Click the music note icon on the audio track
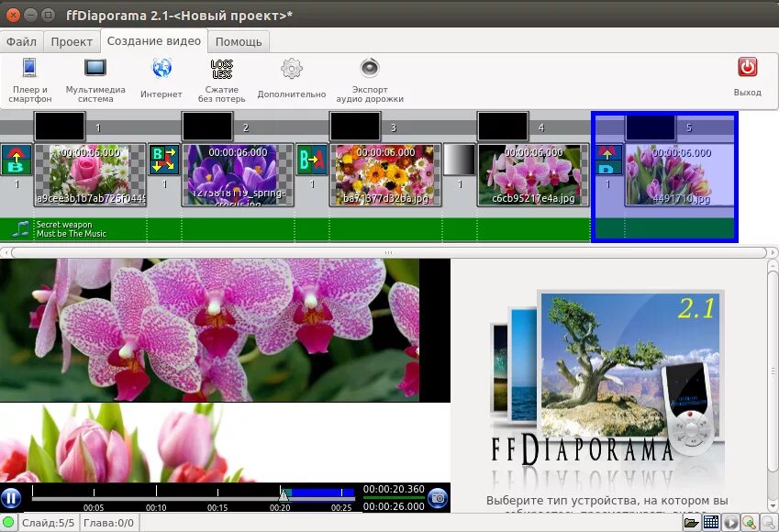The width and height of the screenshot is (779, 532). (x=21, y=229)
